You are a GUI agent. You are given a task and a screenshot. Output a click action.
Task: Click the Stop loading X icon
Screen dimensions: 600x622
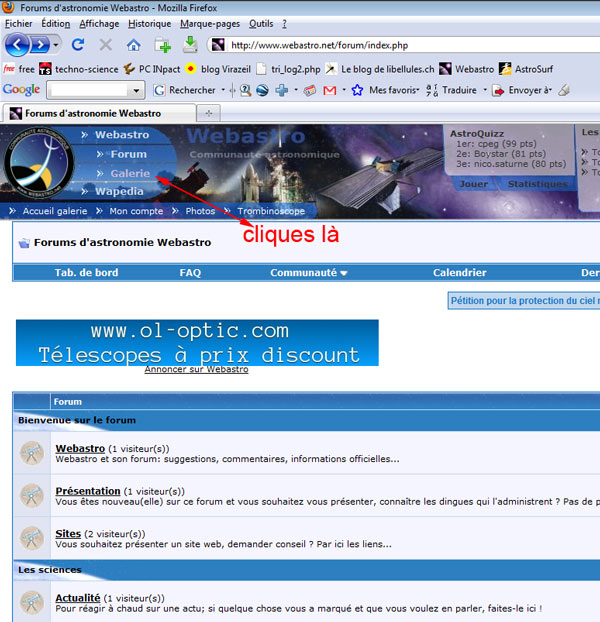point(105,45)
